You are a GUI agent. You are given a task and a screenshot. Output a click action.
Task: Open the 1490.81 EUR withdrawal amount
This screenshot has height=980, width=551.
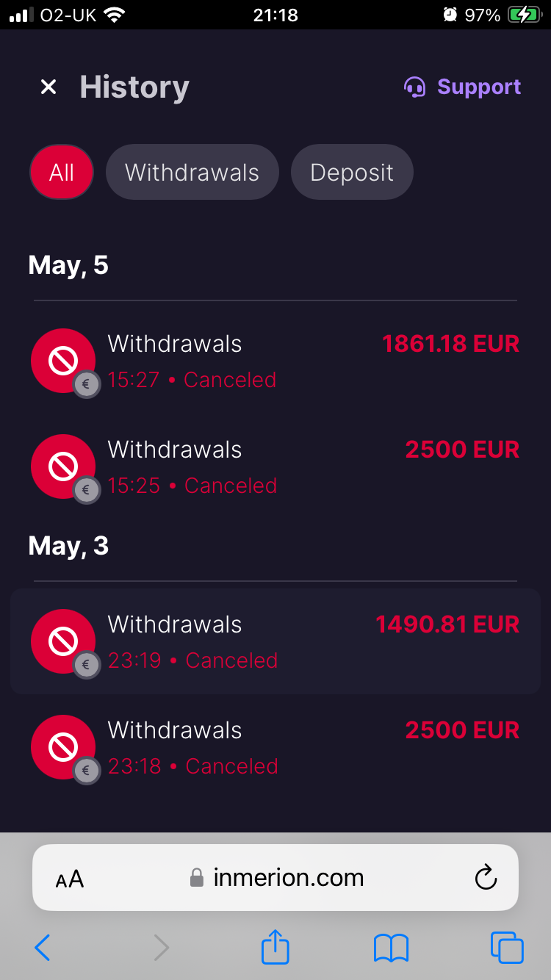point(447,624)
